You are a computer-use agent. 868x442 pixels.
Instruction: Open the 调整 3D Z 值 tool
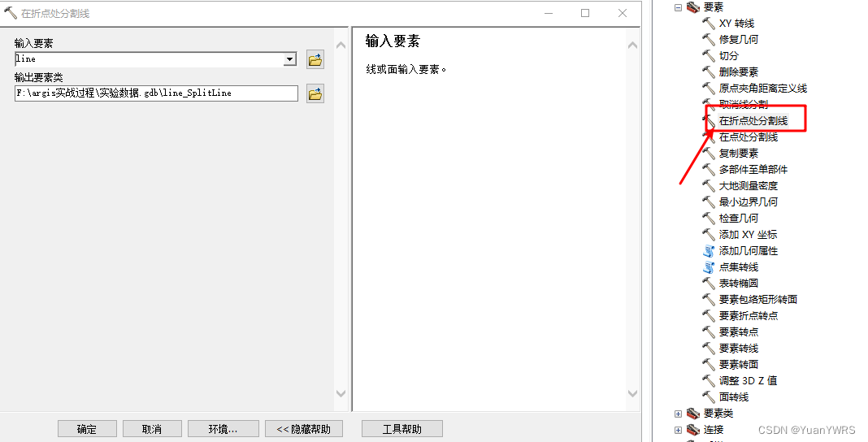(748, 380)
